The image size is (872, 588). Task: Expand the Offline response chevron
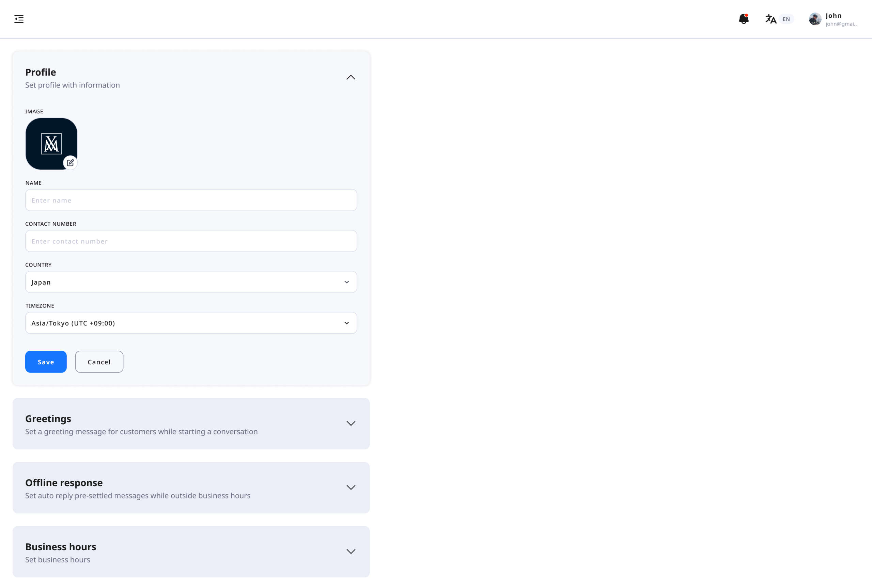click(x=351, y=488)
